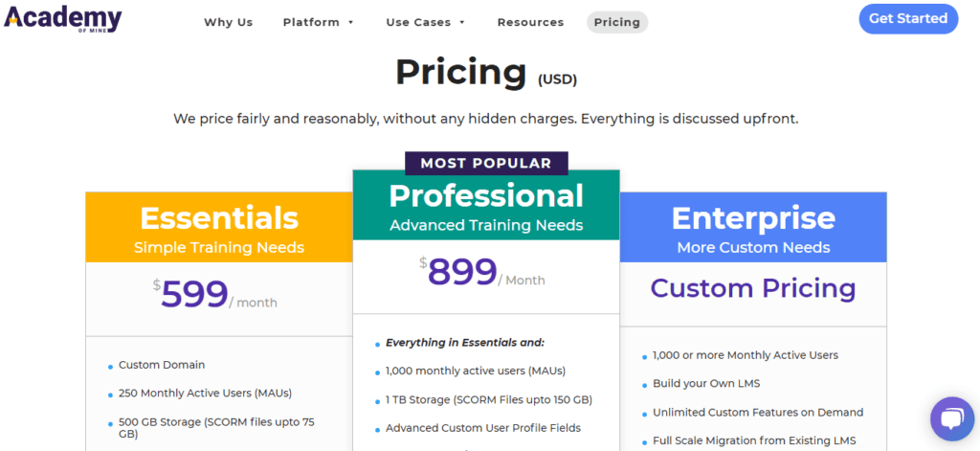Click the $899 per month price
This screenshot has width=980, height=451.
tap(482, 272)
